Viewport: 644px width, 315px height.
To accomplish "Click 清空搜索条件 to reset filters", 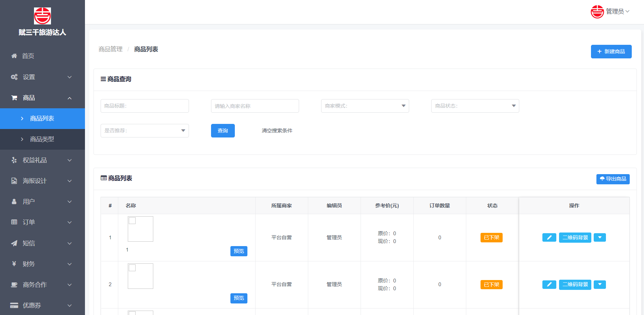I will [277, 131].
